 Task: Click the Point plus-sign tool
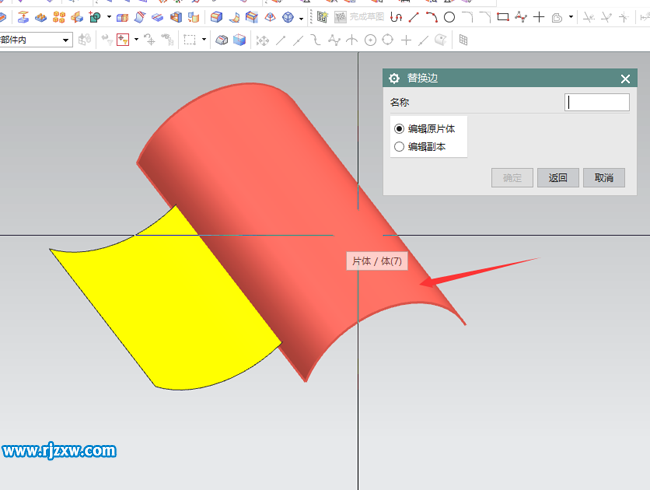539,17
